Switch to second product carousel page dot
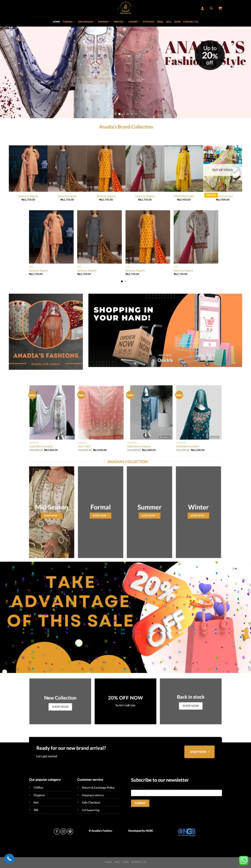Viewport: 251px width, 868px height. point(125,281)
